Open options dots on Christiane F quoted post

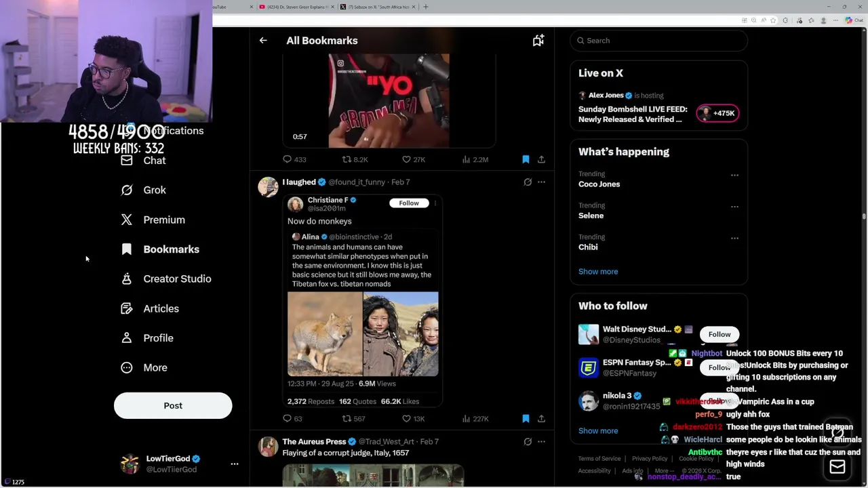[x=435, y=203]
